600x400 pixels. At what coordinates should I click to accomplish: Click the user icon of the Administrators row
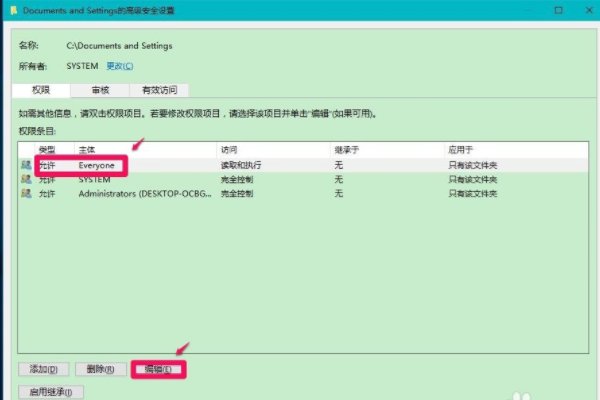click(x=26, y=193)
